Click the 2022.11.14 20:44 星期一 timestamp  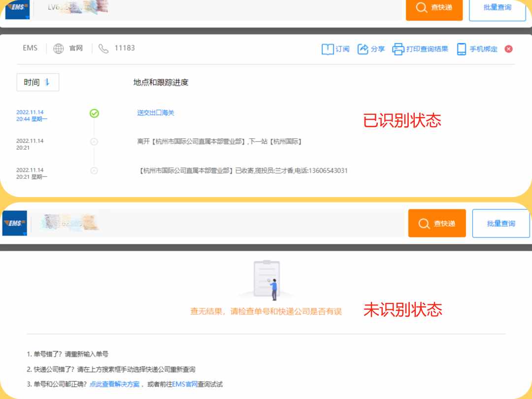[32, 116]
